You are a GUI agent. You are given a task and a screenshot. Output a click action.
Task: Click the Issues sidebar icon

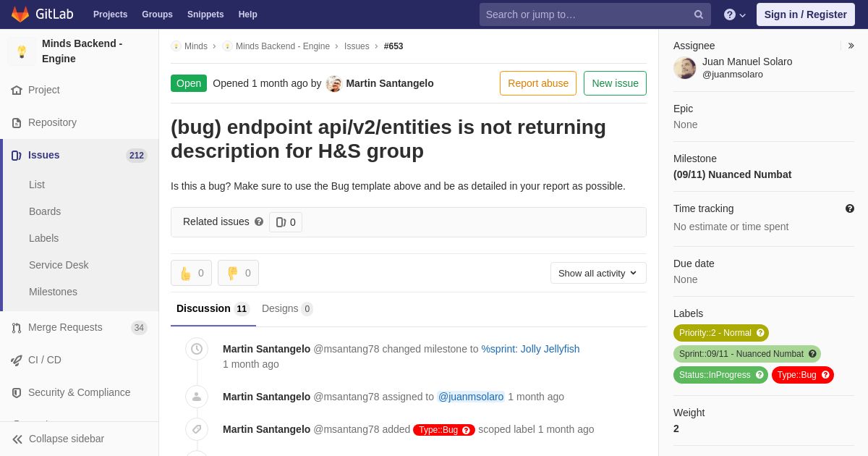[17, 156]
